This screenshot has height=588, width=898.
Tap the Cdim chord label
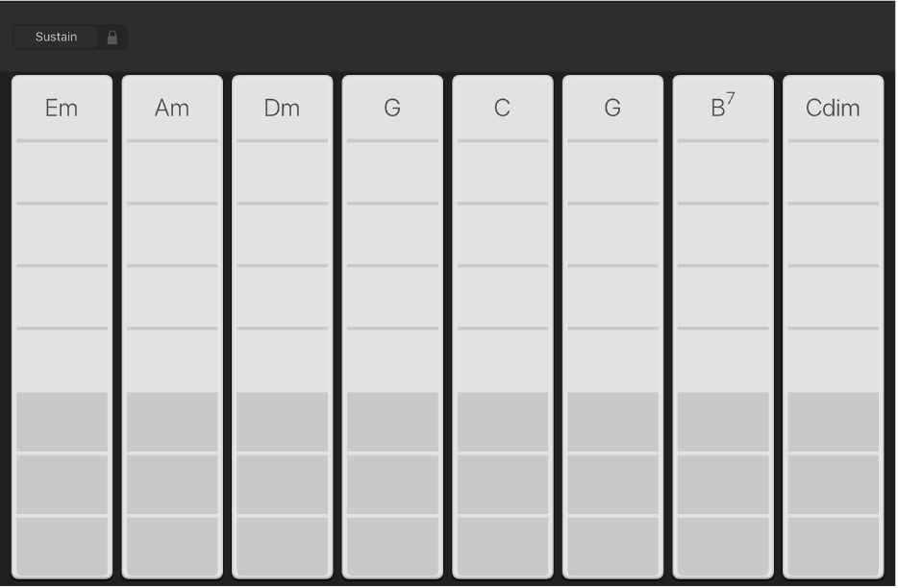pos(833,108)
